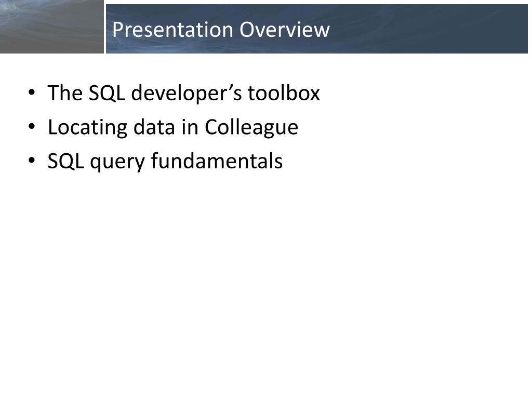Click the word "query" in third bullet
532x399 pixels.
tap(117, 162)
